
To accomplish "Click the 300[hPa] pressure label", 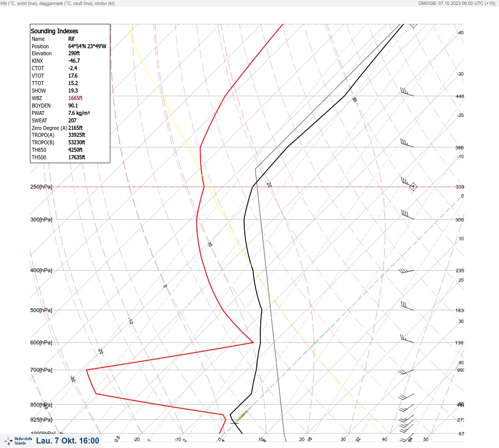I will (x=41, y=220).
